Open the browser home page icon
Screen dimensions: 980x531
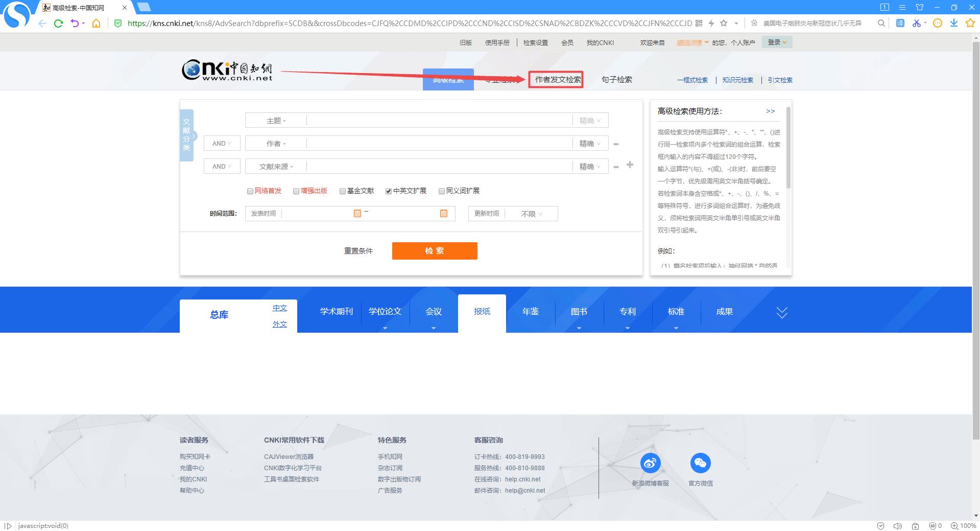pyautogui.click(x=96, y=23)
